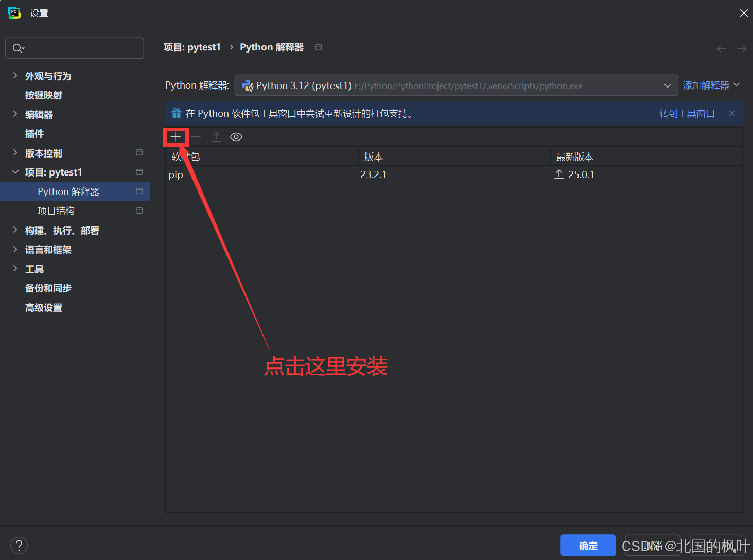Click the 确定 button to confirm

point(588,545)
